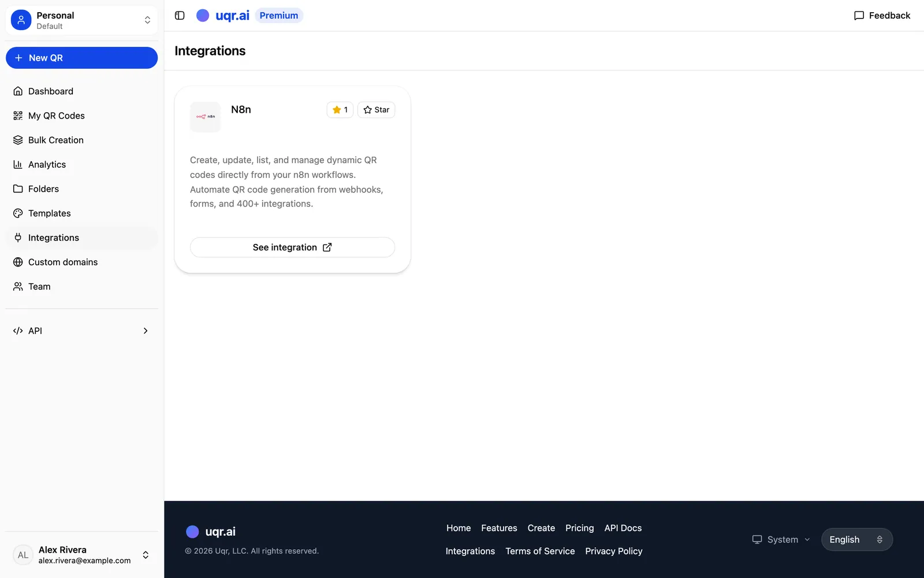
Task: Open Team page in sidebar
Action: point(81,287)
